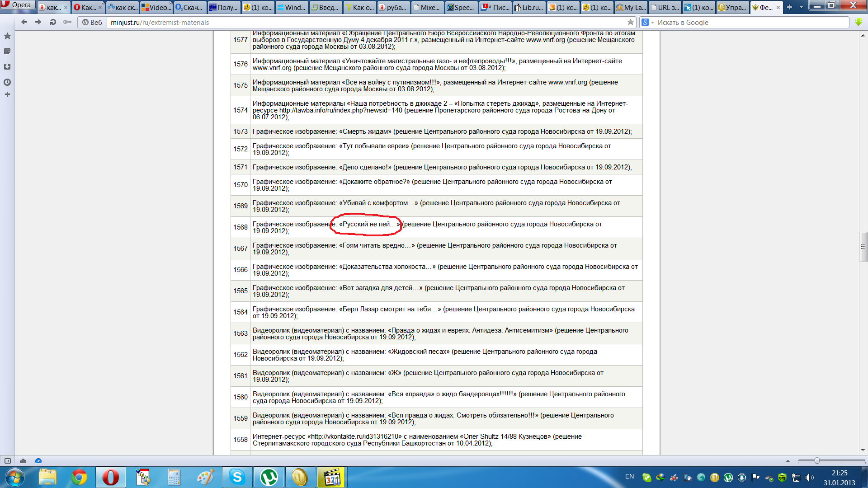Switch to the Video tab
Viewport: 868px width, 488px height.
tap(156, 7)
